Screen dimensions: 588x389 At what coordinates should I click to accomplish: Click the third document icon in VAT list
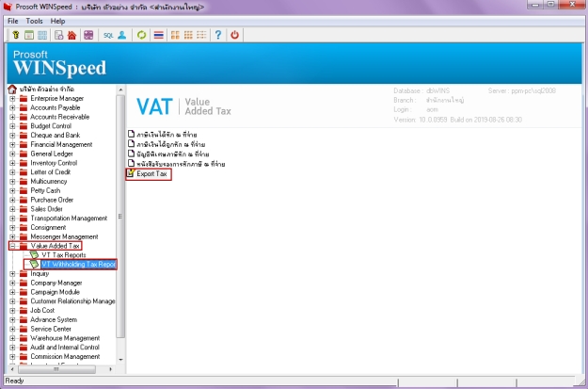tap(131, 154)
